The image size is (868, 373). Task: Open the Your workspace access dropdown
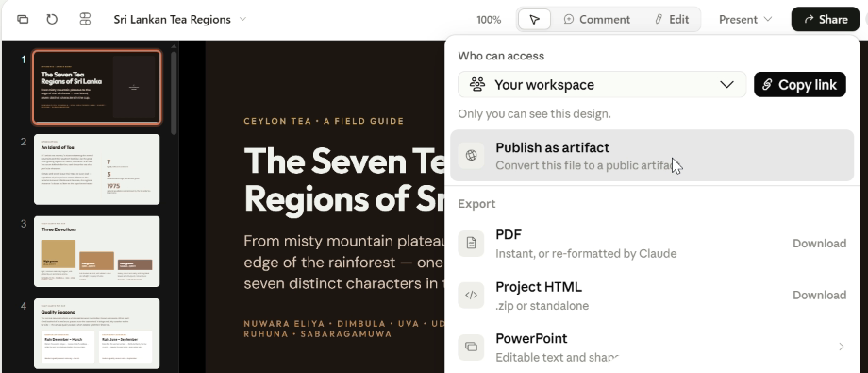point(602,85)
